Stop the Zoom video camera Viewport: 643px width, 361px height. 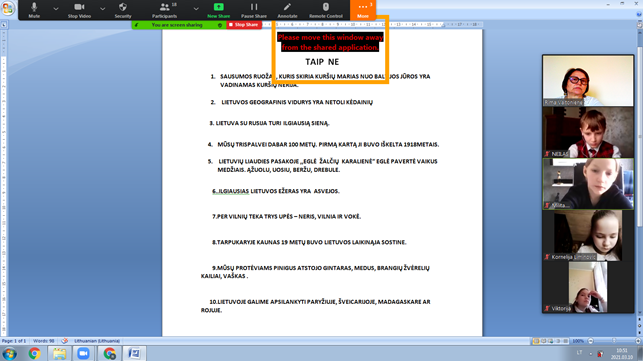tap(79, 10)
